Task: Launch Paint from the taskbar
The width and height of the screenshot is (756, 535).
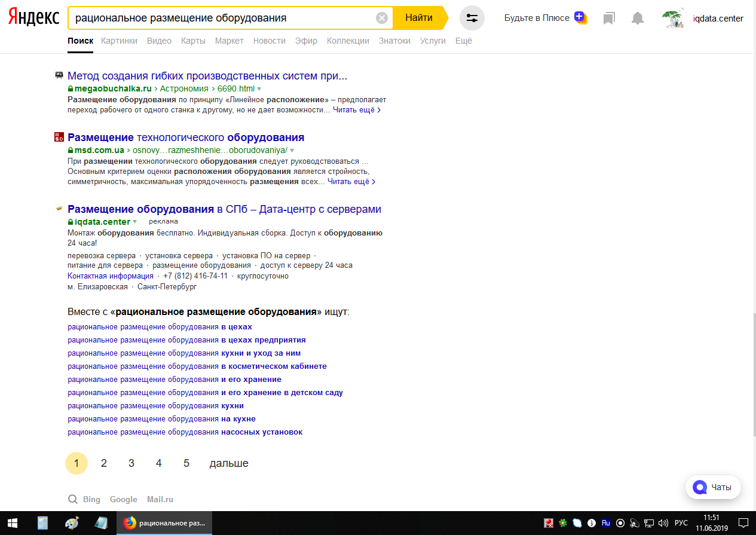Action: pos(71,523)
